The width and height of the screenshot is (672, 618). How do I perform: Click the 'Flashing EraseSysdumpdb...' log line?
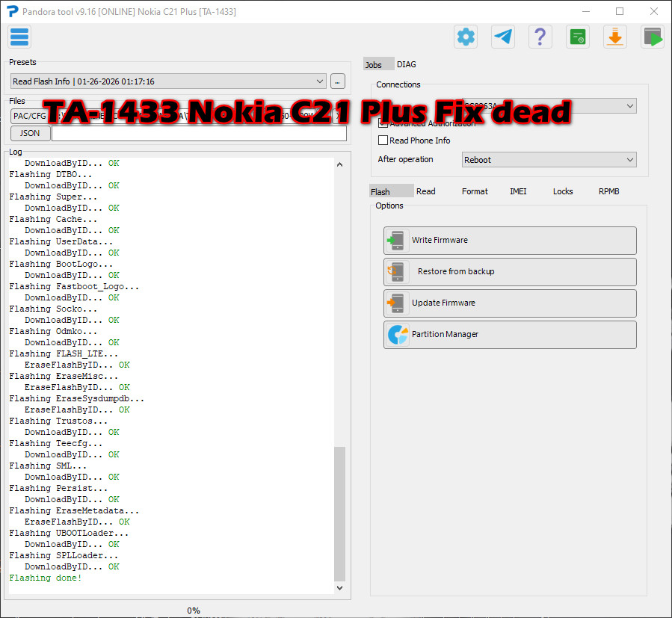[76, 398]
